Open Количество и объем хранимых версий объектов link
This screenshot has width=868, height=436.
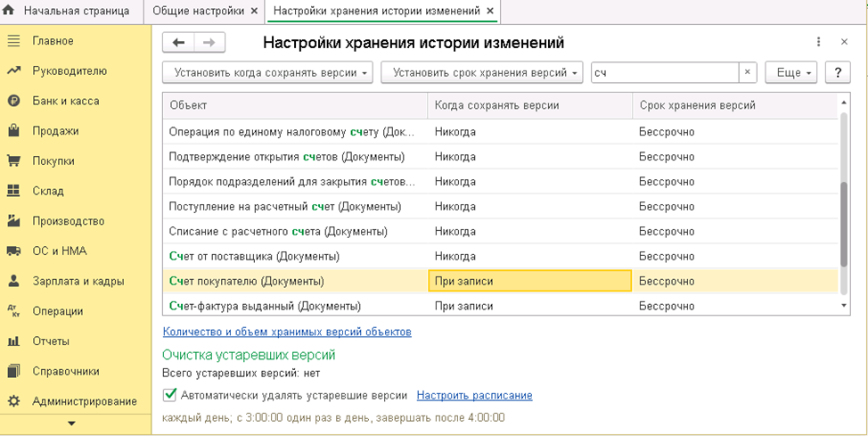click(x=287, y=332)
